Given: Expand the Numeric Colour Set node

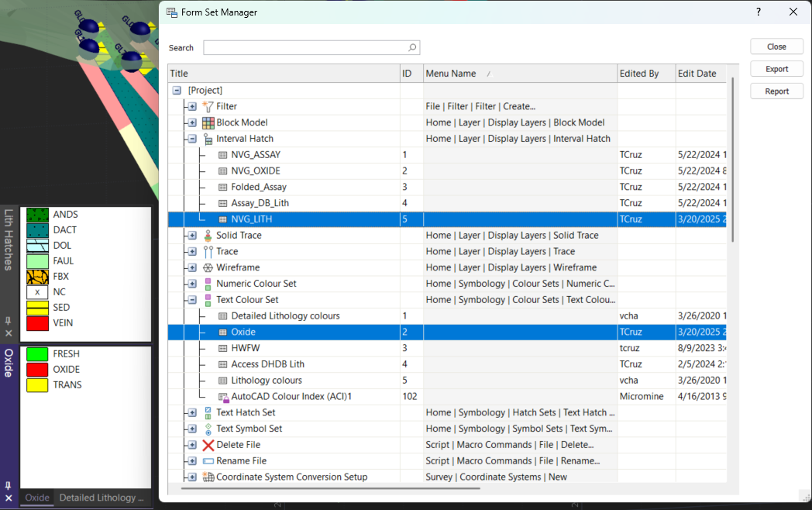Looking at the screenshot, I should pyautogui.click(x=192, y=284).
